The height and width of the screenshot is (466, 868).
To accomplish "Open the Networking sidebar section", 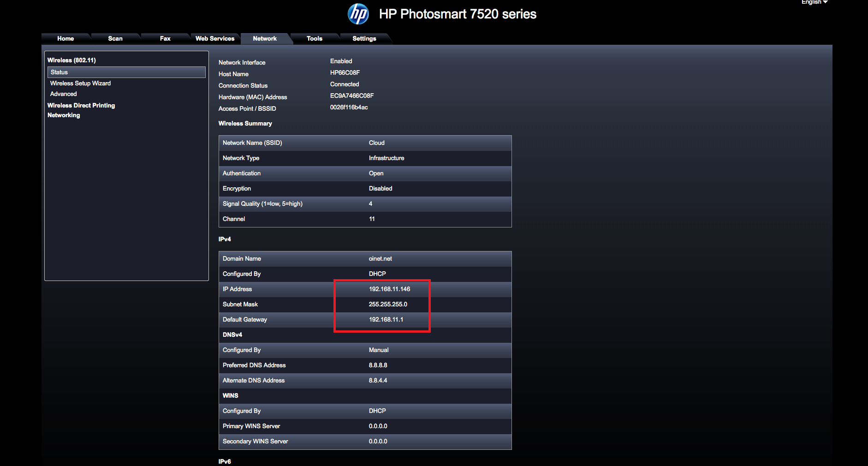I will click(x=64, y=115).
